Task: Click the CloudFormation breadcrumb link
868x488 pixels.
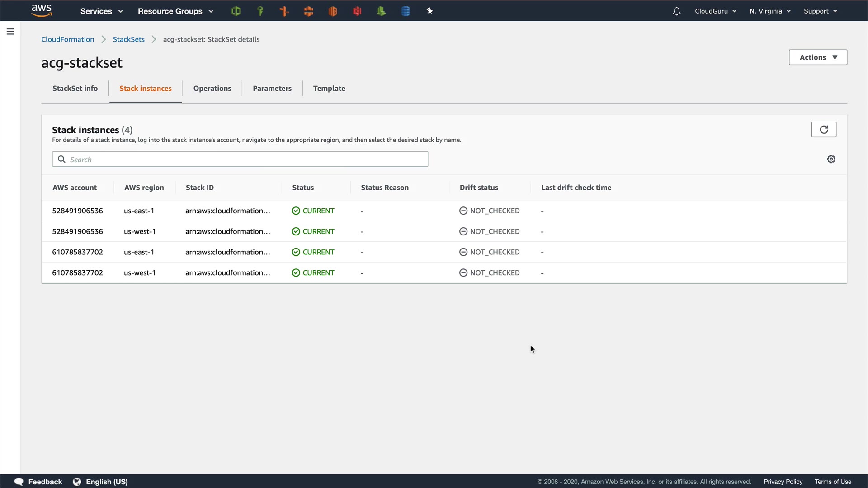Action: [68, 39]
